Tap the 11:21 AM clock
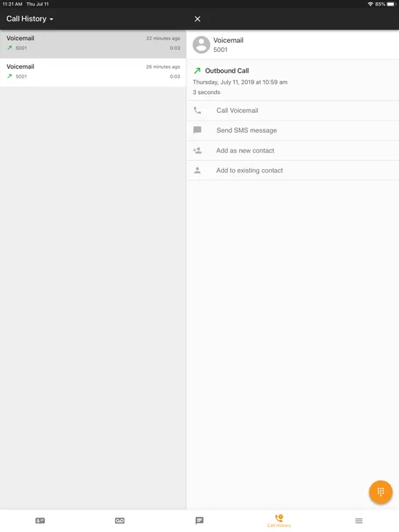The height and width of the screenshot is (532, 399). click(12, 4)
